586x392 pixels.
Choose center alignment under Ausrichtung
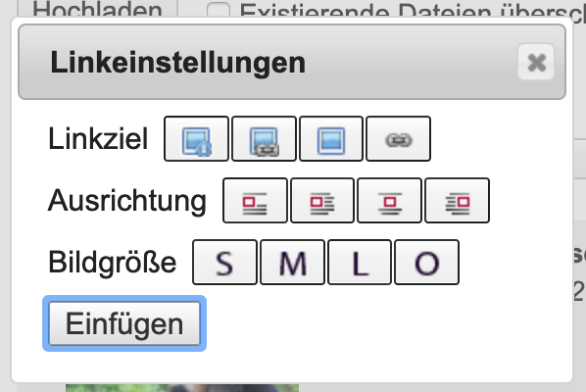[389, 201]
